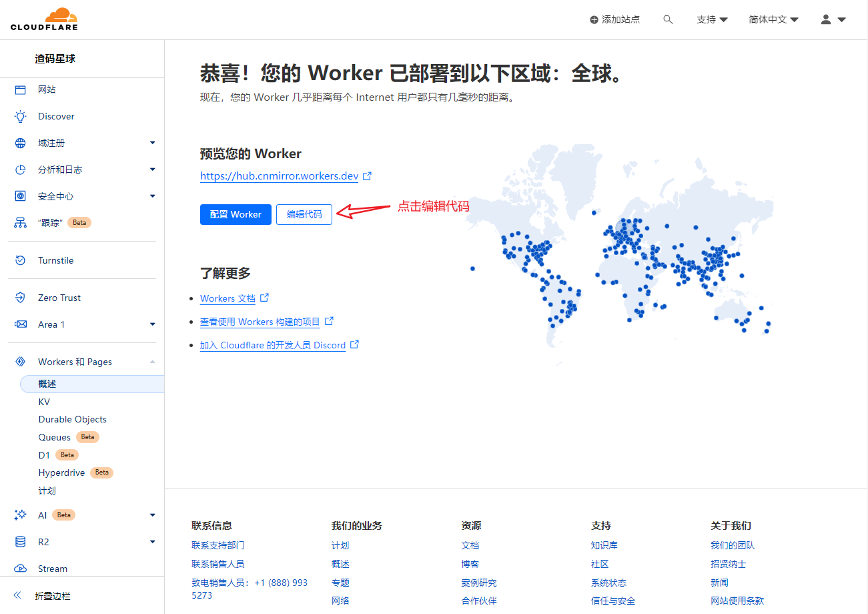Click footer link 联系销售人员
The image size is (868, 614).
(218, 564)
